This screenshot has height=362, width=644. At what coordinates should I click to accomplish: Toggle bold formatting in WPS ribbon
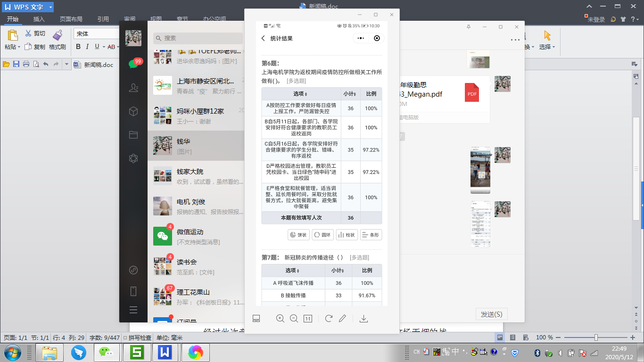coord(78,47)
